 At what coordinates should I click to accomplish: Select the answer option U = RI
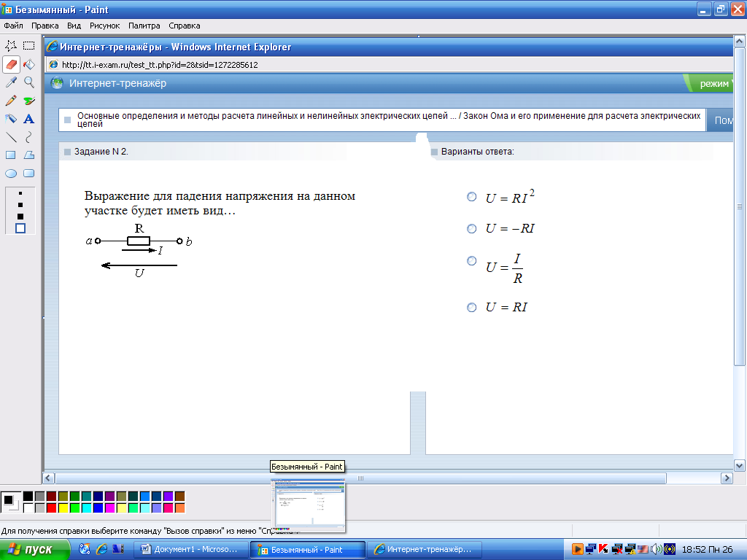(x=472, y=307)
